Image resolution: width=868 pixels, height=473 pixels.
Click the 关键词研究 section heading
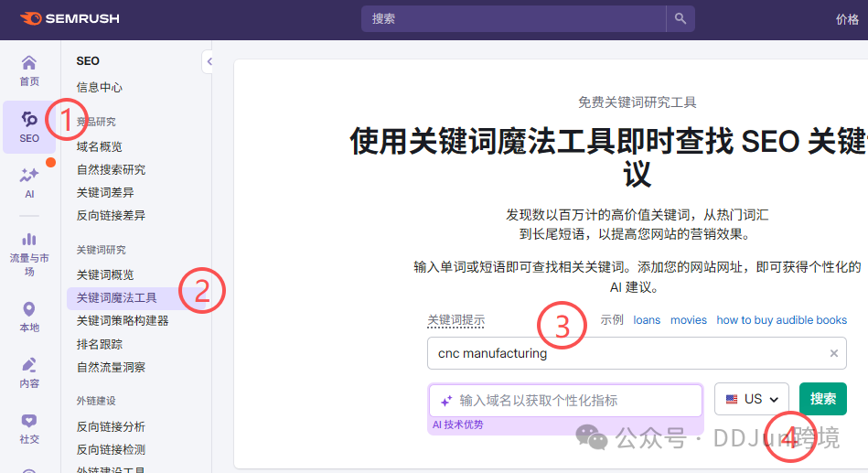(102, 250)
